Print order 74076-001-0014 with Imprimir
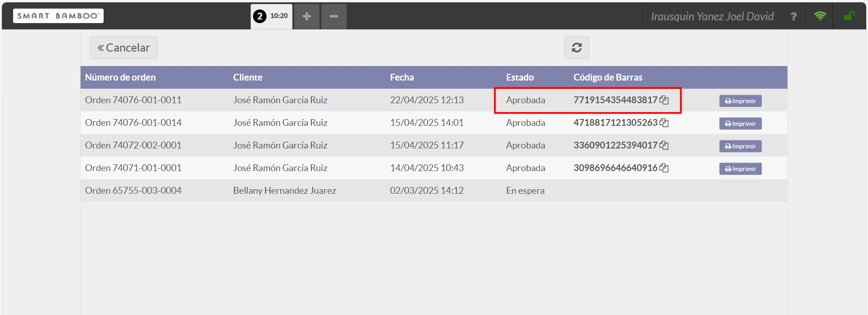This screenshot has width=868, height=315. pos(740,124)
